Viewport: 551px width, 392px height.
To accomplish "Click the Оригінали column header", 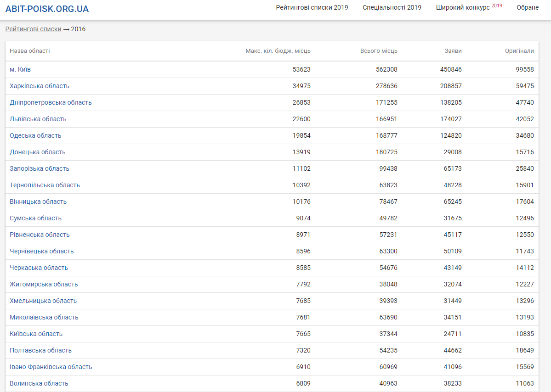I will click(519, 51).
